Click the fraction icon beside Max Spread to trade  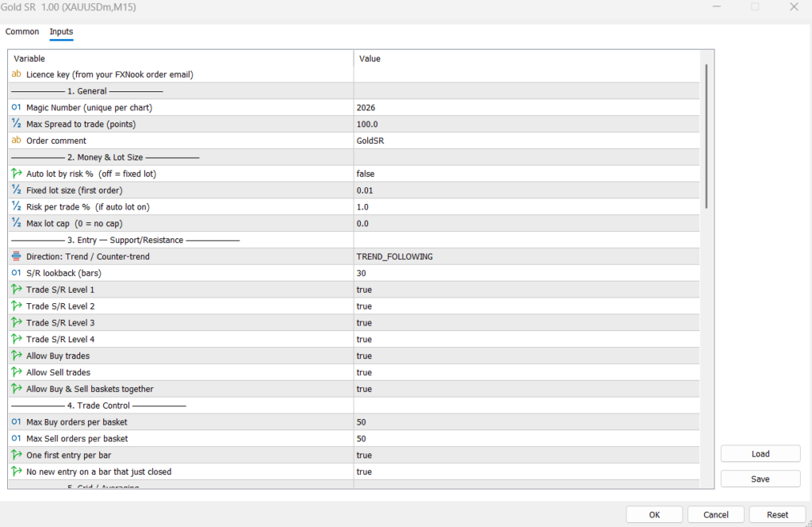pos(16,124)
